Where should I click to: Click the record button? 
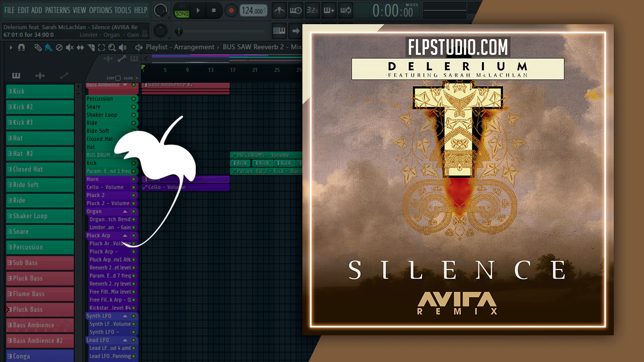231,11
